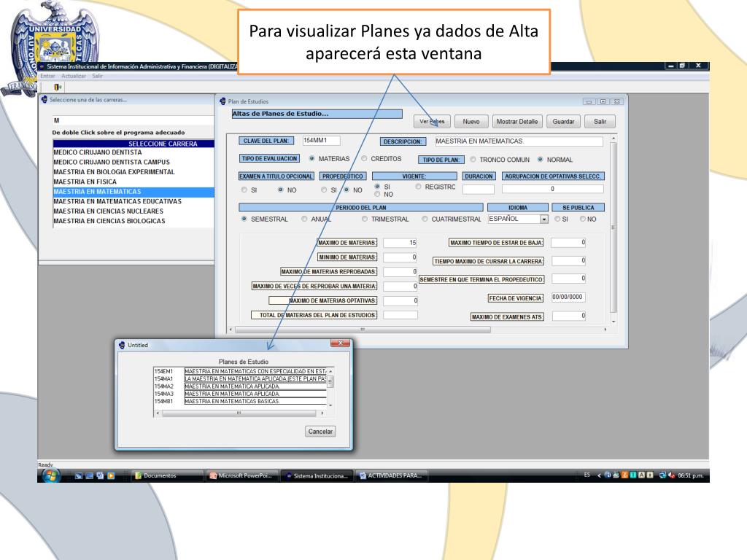The height and width of the screenshot is (560, 747).
Task: Open the grayed Entrar menu
Action: [47, 76]
